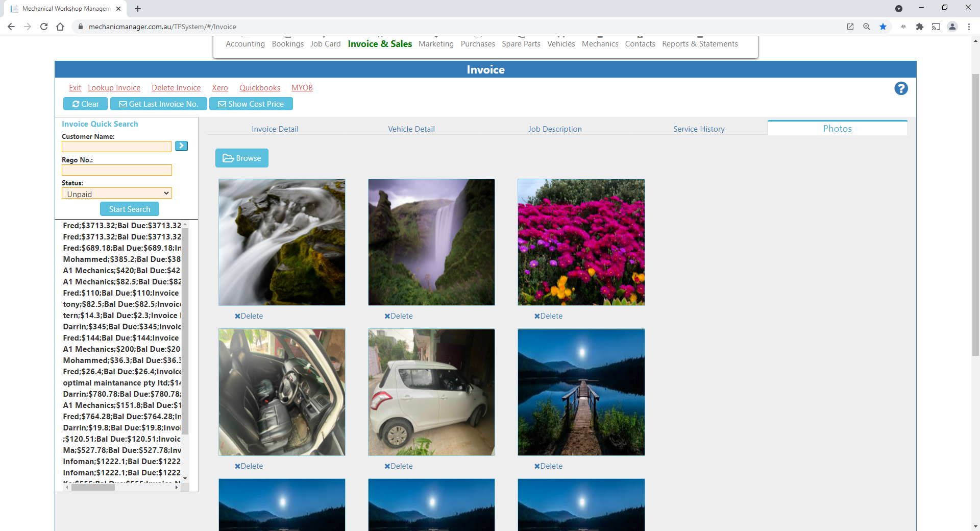Select invoice row Fred;$689.18
The height and width of the screenshot is (531, 980).
pos(122,248)
